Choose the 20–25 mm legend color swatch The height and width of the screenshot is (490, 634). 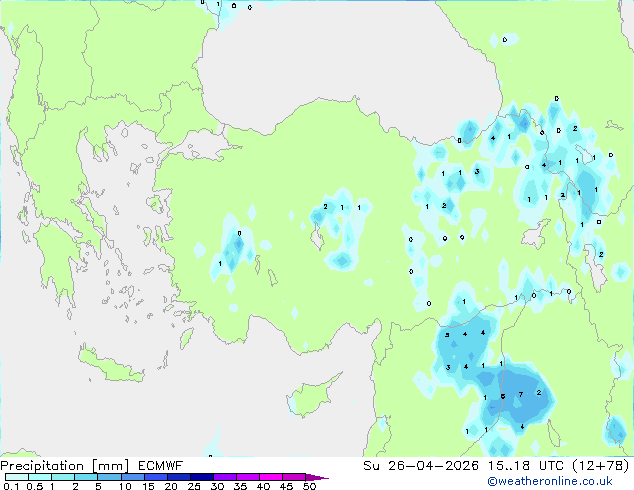[178, 477]
